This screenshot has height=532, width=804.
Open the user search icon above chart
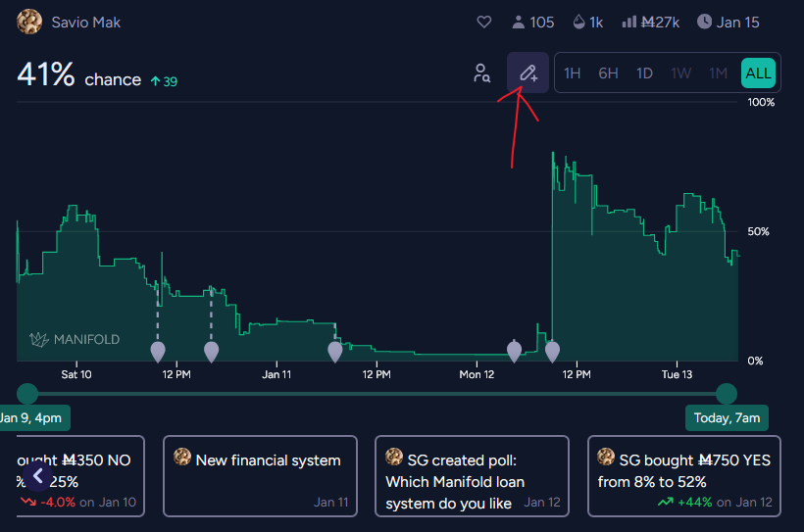(481, 73)
